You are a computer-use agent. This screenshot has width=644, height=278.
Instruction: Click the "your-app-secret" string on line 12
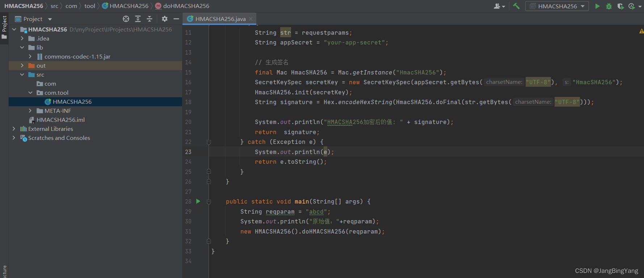pos(354,43)
